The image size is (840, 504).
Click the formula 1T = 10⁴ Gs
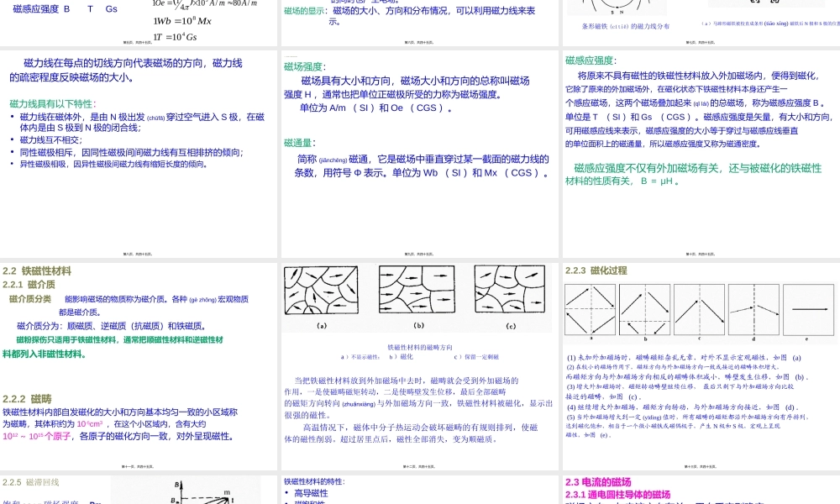(175, 36)
